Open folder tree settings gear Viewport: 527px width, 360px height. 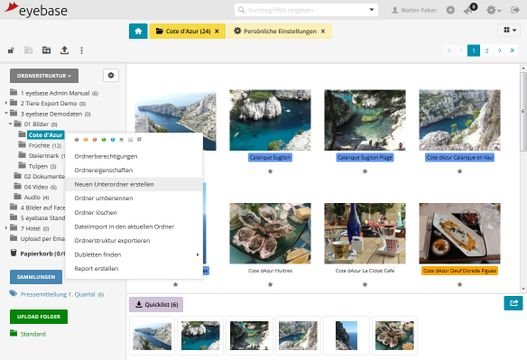point(111,75)
